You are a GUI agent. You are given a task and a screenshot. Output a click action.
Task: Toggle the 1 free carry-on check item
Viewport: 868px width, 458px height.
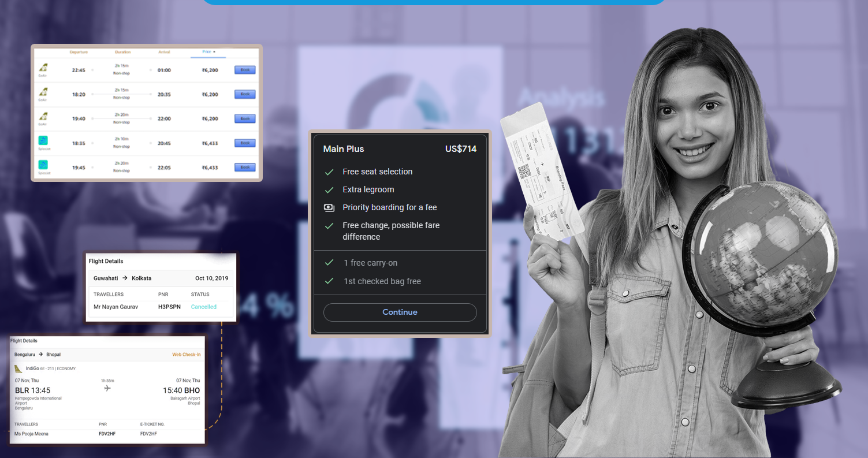tap(329, 262)
